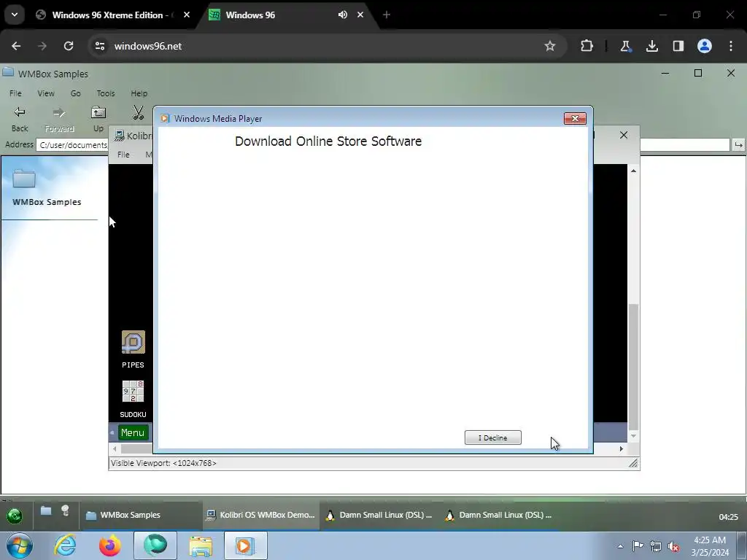Open the Tools menu in WMBox Samples
Viewport: 747px width, 560px height.
click(105, 93)
